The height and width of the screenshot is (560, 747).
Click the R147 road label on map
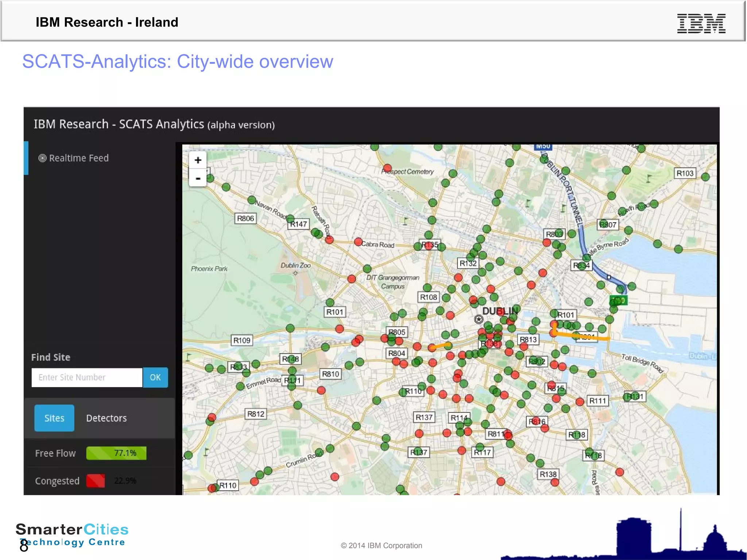(298, 224)
